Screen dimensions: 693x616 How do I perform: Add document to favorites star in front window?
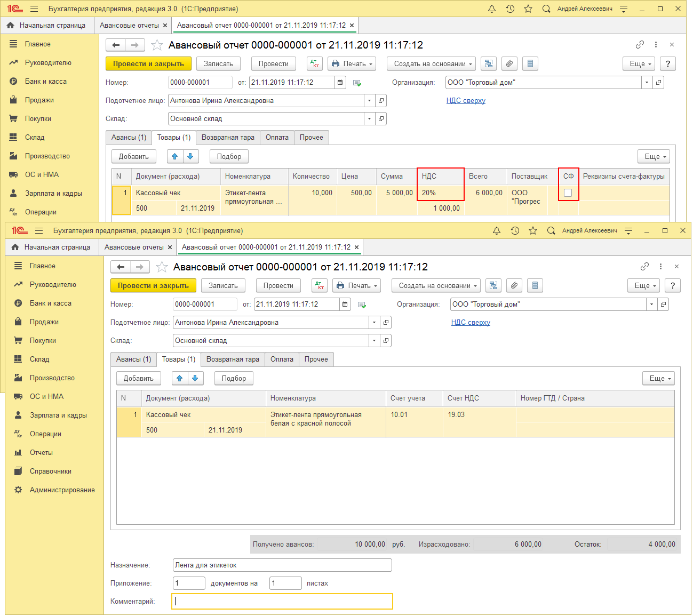[162, 267]
